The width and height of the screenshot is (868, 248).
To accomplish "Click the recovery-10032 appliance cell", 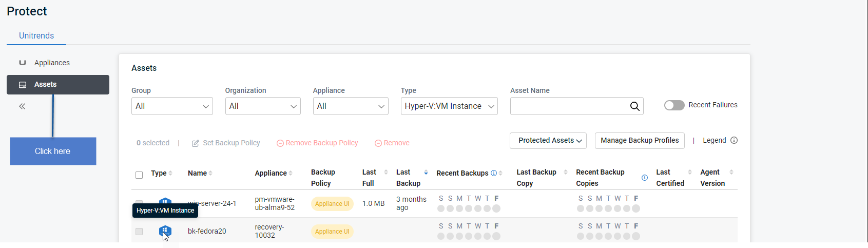I will tap(269, 232).
